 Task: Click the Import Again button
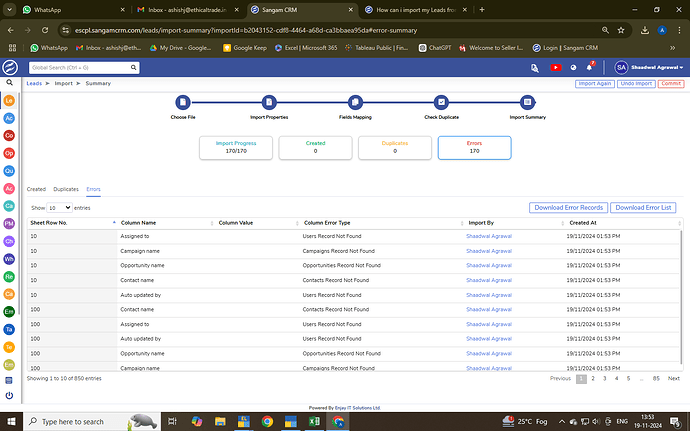coord(595,84)
